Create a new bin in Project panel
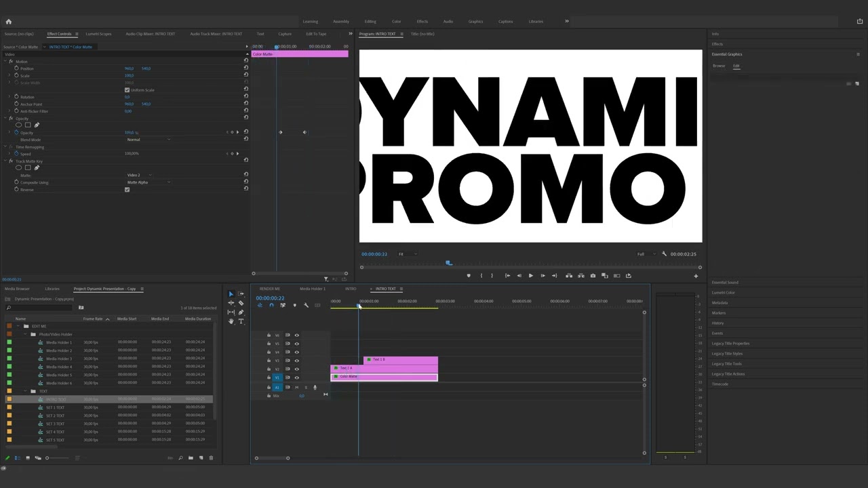 (191, 458)
